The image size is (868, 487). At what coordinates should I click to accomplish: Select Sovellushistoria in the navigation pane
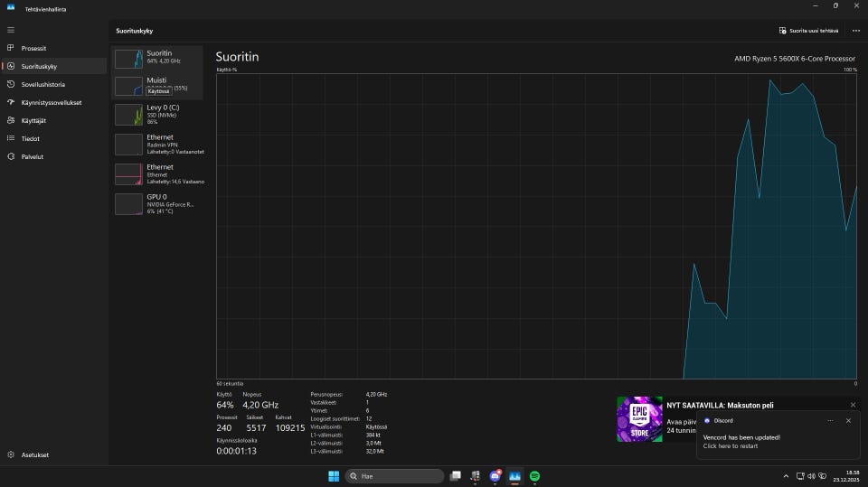coord(42,84)
